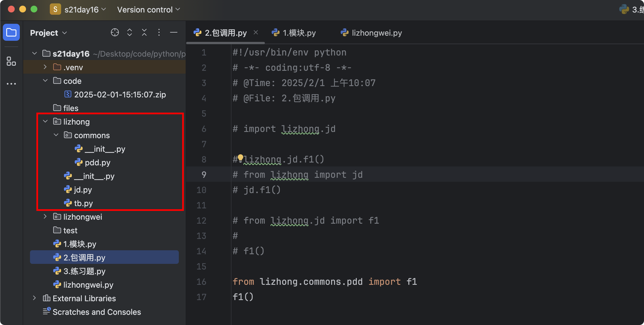Image resolution: width=644 pixels, height=325 pixels.
Task: Open the Version control dropdown menu
Action: (x=149, y=10)
